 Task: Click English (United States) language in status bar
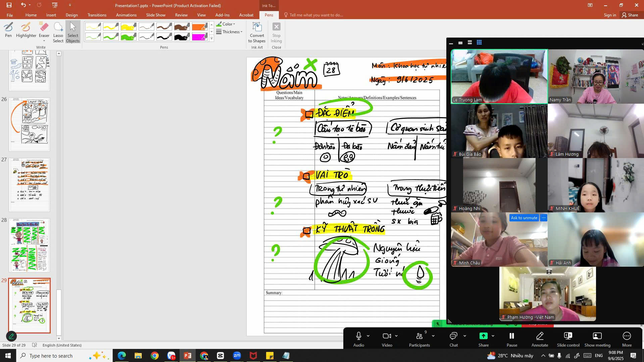point(62,345)
